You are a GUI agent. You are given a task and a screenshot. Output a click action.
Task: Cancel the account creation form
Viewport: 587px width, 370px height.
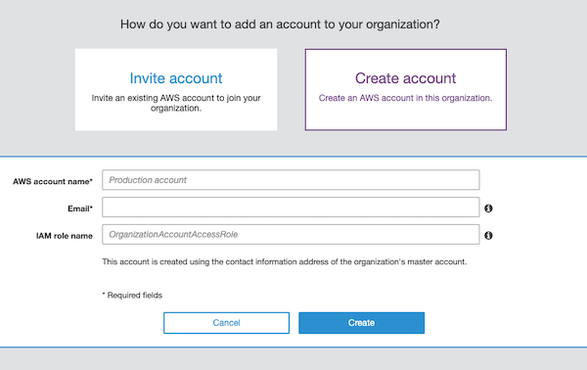226,323
